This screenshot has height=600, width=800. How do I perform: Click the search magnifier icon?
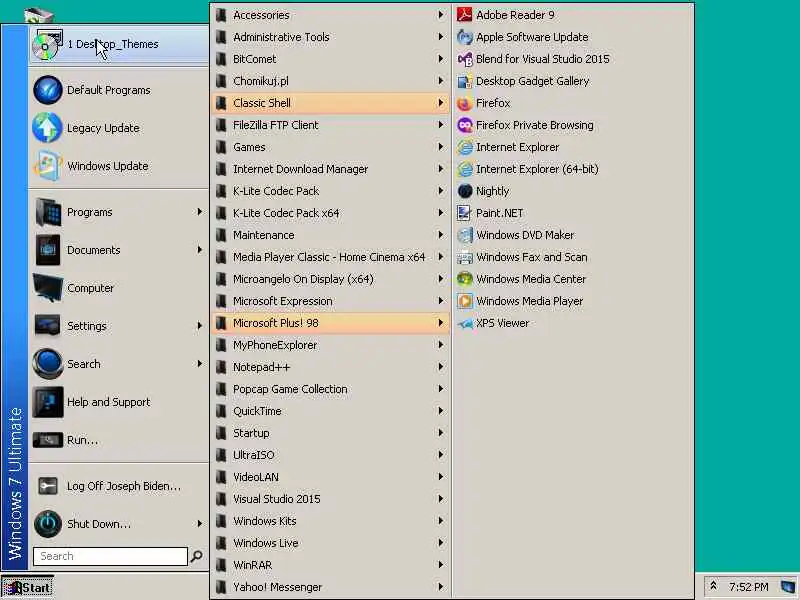[196, 556]
